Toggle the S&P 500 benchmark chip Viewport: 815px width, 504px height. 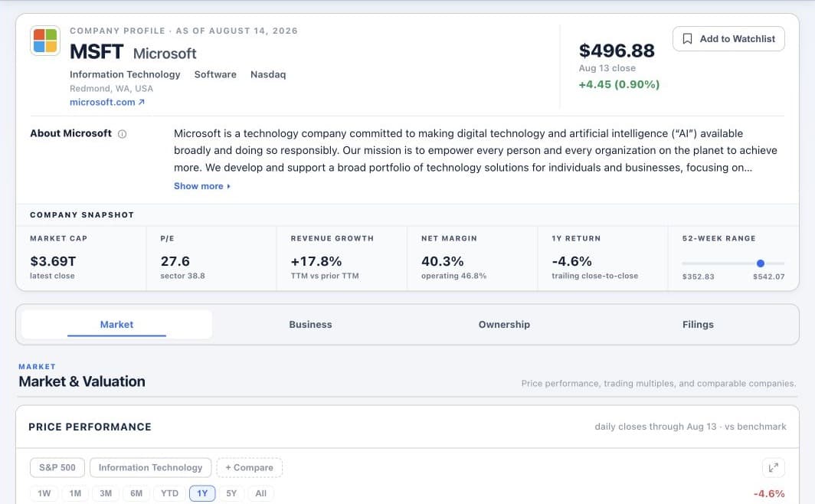point(57,467)
